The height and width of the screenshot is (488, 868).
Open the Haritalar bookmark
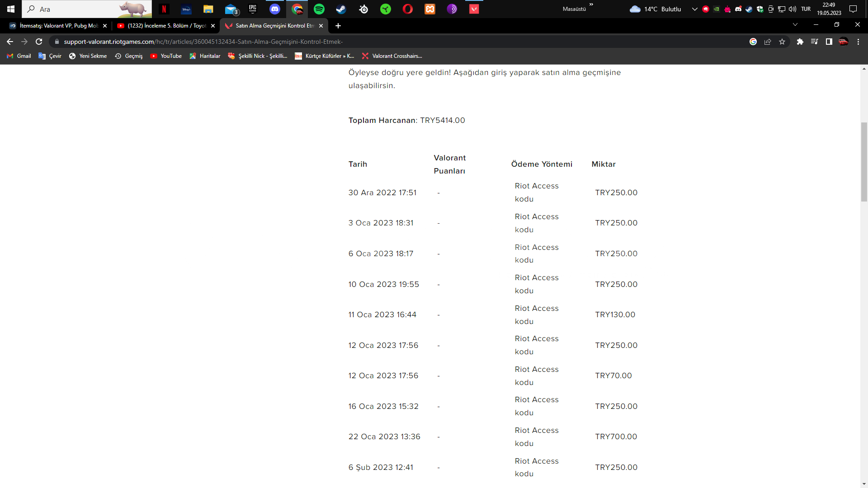coord(205,56)
